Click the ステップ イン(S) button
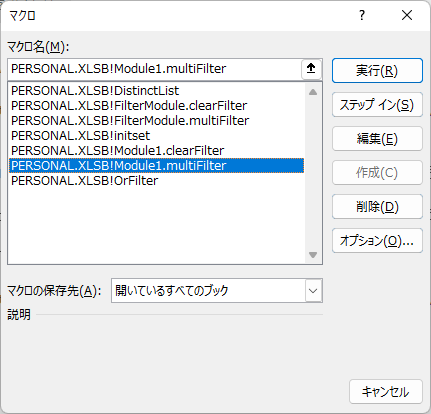This screenshot has height=414, width=431. pos(377,105)
